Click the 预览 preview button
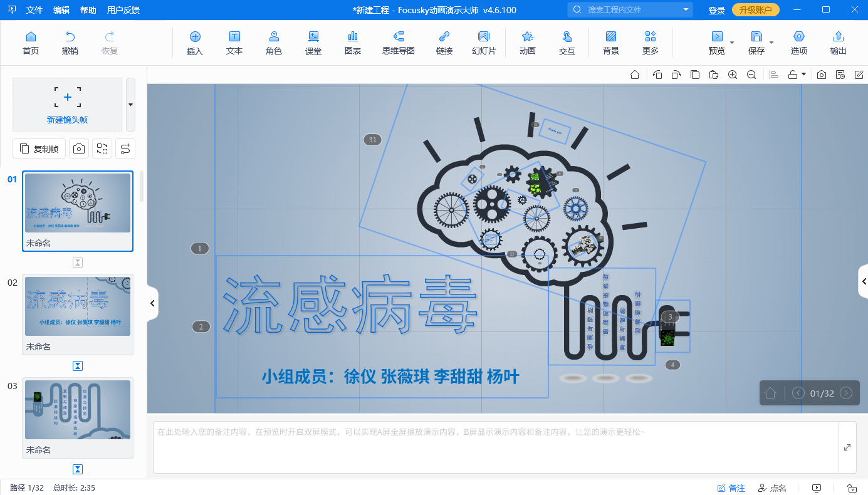This screenshot has height=495, width=868. point(717,43)
